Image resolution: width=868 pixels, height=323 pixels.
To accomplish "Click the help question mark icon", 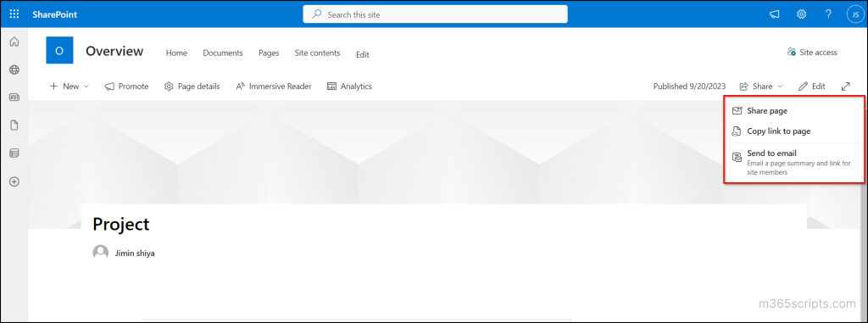I will [828, 14].
